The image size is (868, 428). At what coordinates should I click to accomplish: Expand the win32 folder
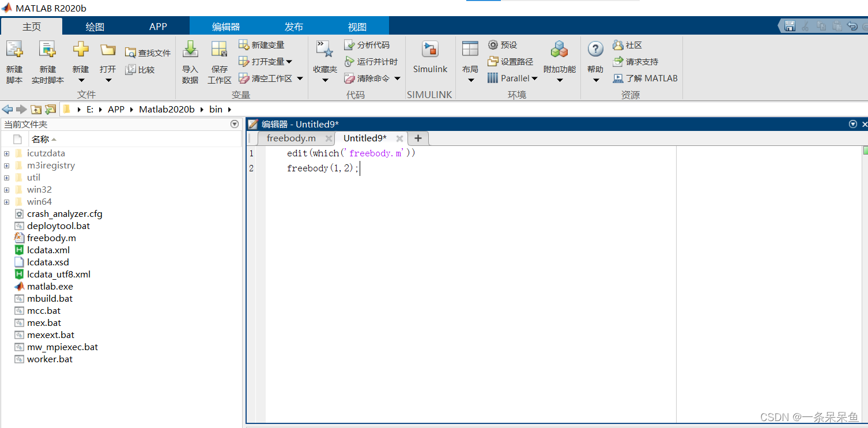point(6,190)
